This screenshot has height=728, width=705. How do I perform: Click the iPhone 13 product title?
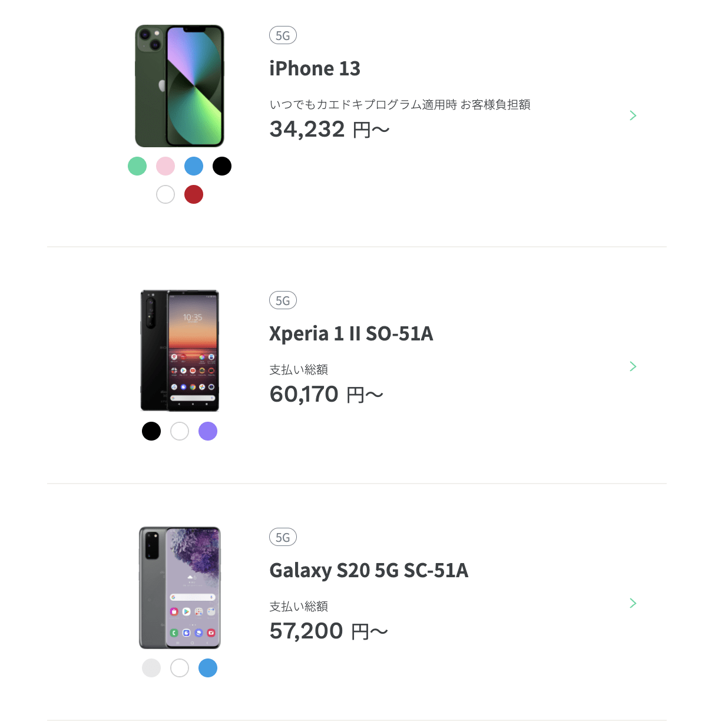[315, 69]
